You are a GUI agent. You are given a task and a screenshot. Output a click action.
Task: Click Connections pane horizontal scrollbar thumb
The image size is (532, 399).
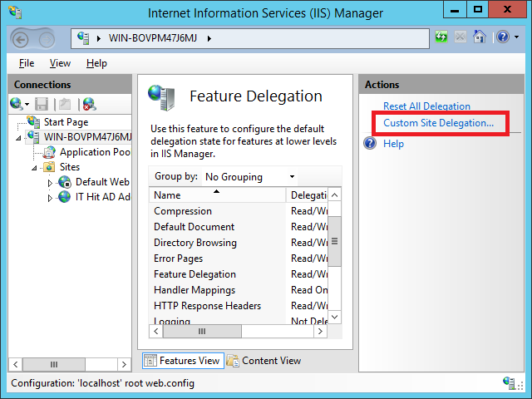(53, 364)
